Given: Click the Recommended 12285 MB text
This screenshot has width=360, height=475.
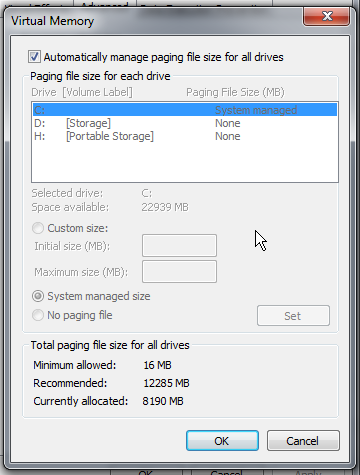Looking at the screenshot, I should click(x=166, y=383).
